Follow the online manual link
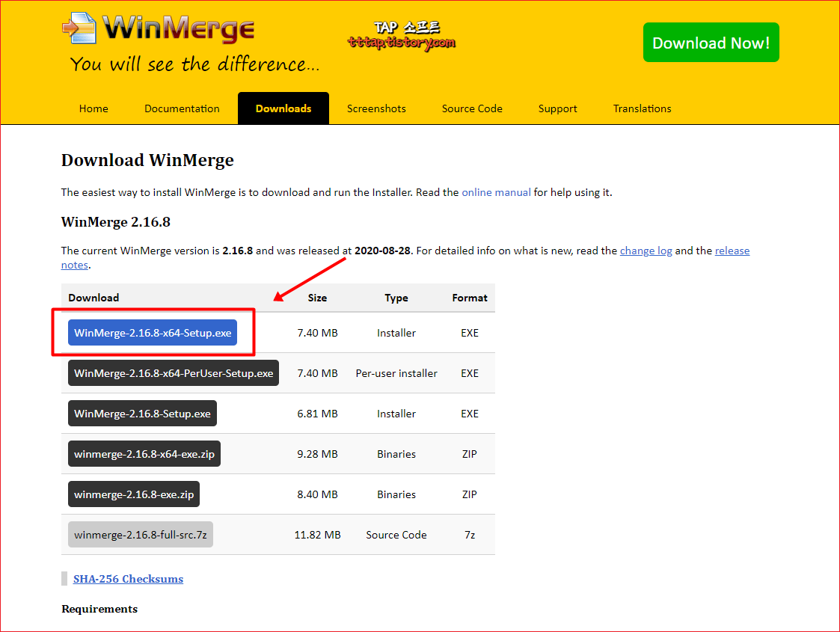Screen dimensions: 840x632 [496, 192]
